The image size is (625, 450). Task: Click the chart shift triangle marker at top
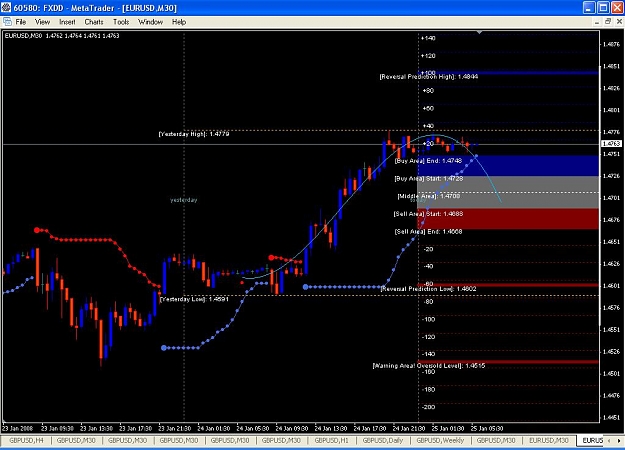(x=480, y=32)
